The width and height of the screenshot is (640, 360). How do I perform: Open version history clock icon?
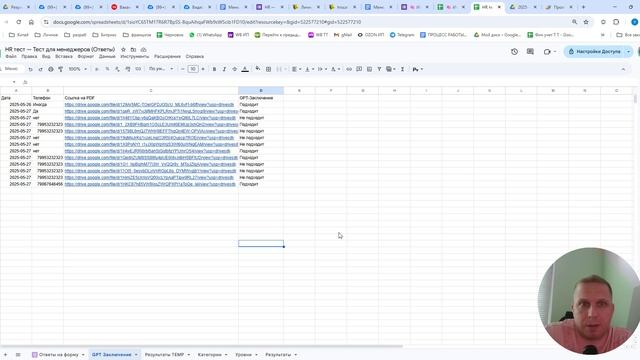point(514,51)
